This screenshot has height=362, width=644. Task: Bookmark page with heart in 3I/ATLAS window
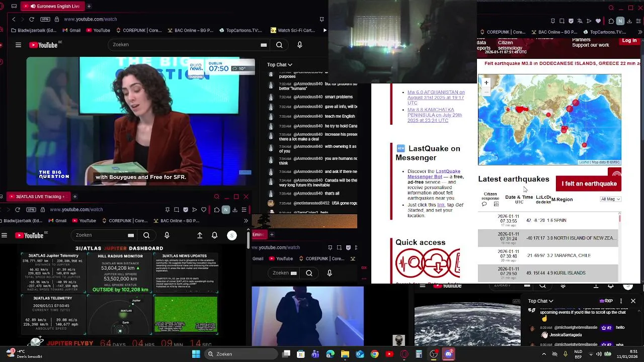[204, 210]
